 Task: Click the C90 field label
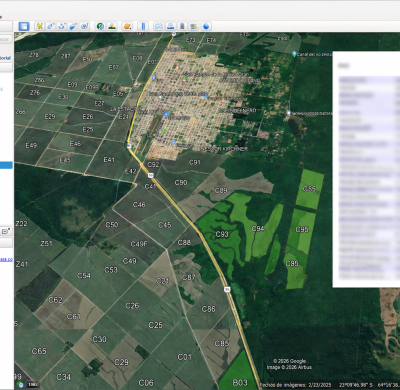click(181, 182)
